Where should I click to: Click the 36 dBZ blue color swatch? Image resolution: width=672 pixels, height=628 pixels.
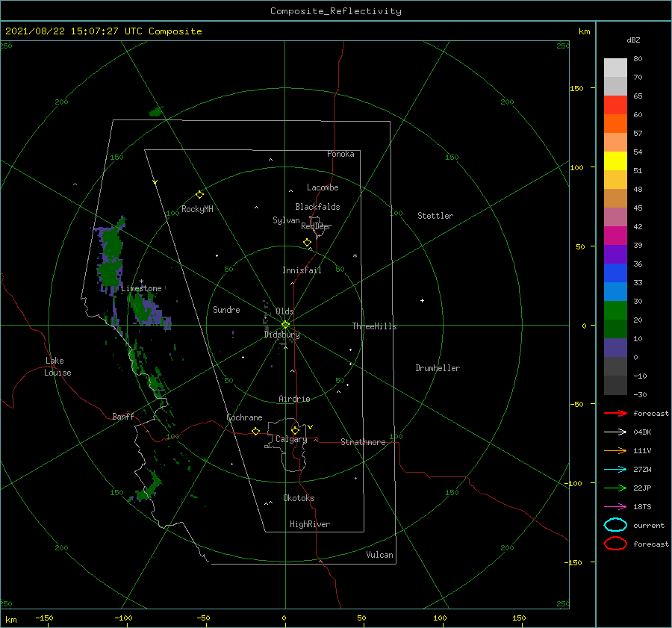[x=615, y=273]
